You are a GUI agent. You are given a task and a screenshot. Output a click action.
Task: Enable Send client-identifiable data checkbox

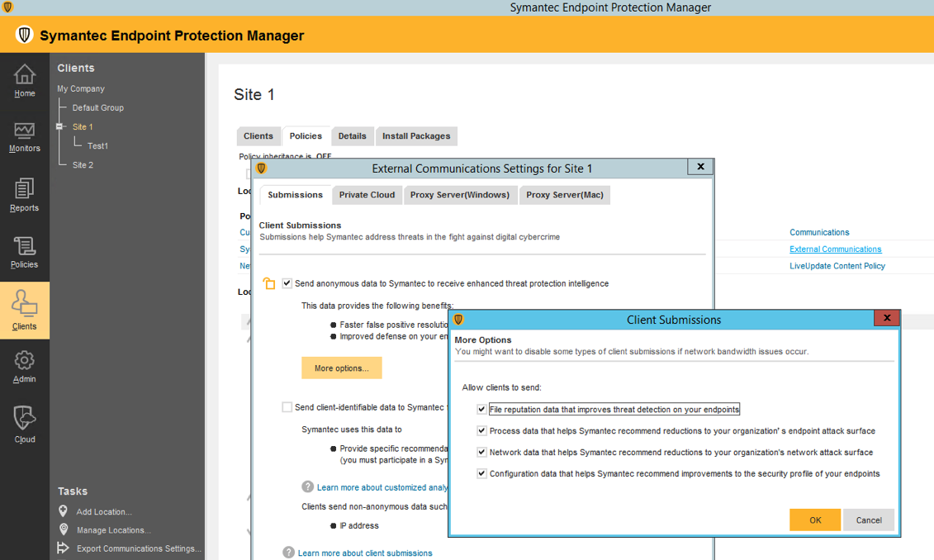287,407
